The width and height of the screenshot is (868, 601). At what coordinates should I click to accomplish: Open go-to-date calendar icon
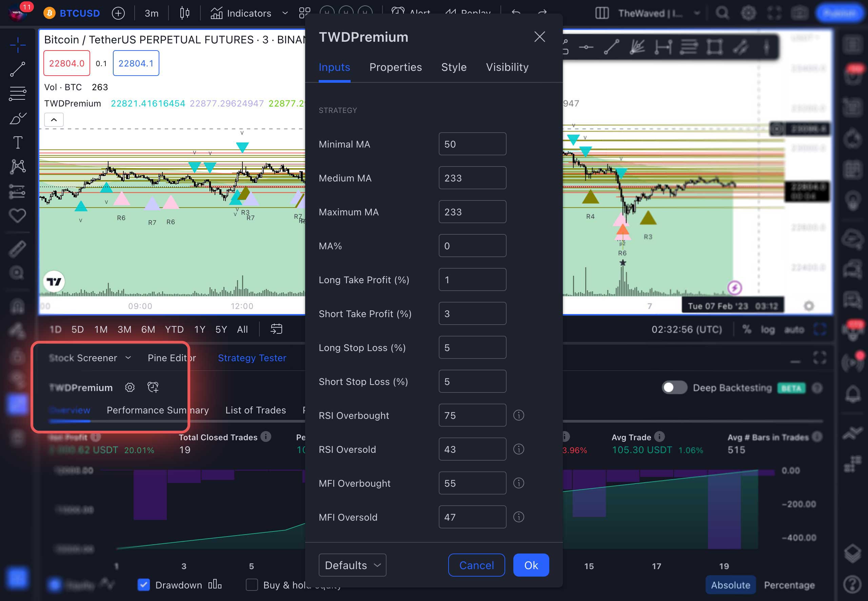coord(276,329)
